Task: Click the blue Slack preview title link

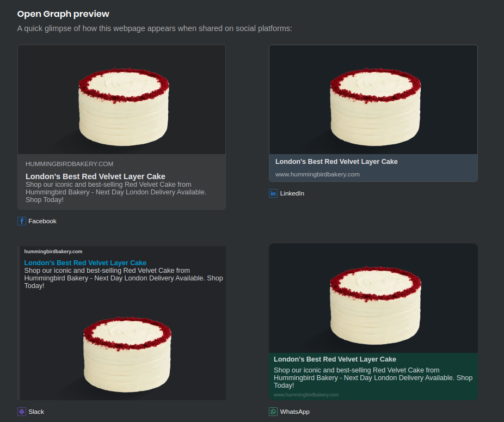Action: click(x=85, y=263)
